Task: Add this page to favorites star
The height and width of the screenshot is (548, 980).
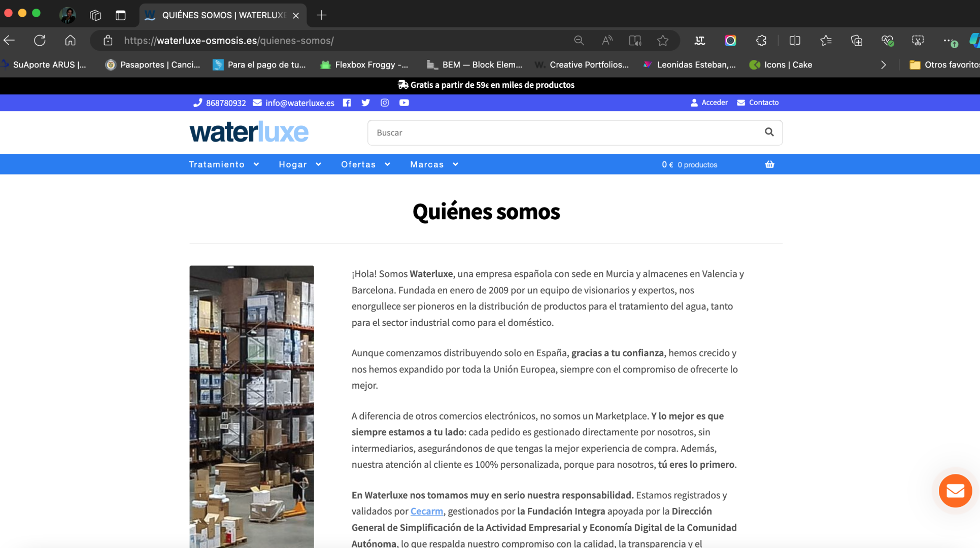Action: [x=663, y=41]
